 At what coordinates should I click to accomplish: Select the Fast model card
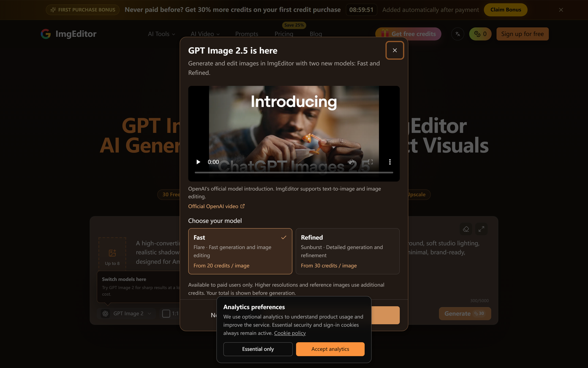click(240, 251)
